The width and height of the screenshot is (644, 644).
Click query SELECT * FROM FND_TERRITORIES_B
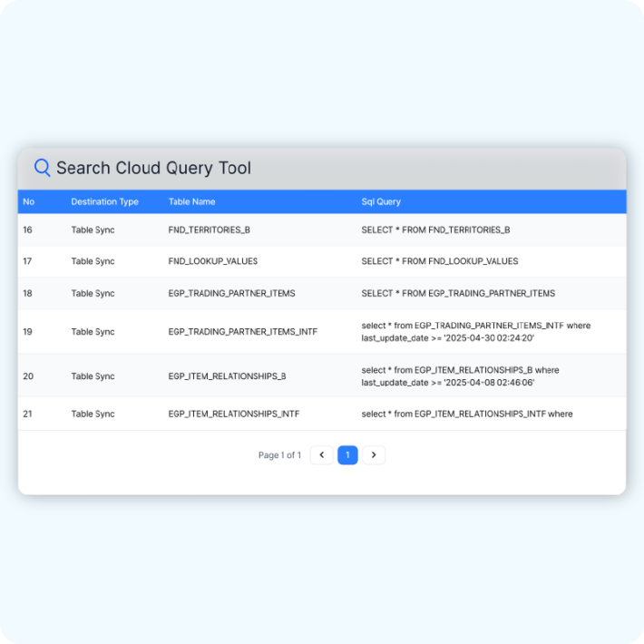point(435,229)
